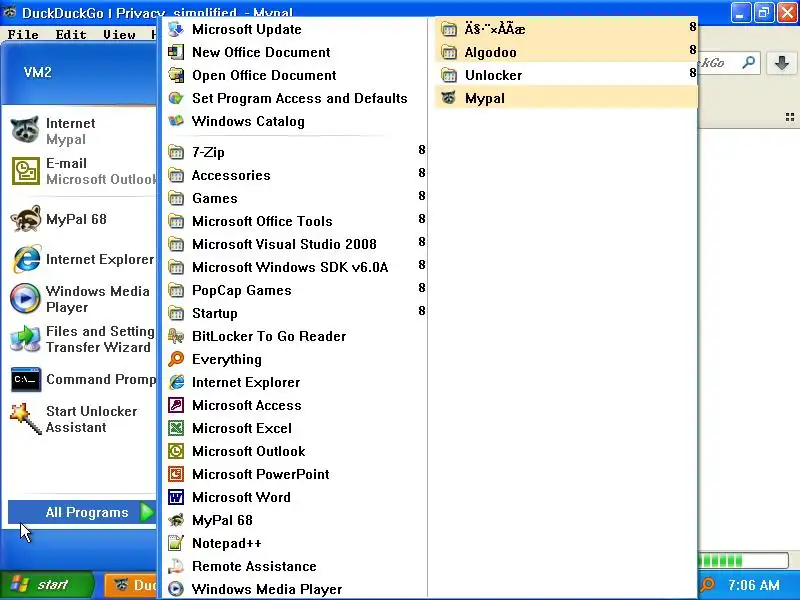Launch Open Office Document entry
The width and height of the screenshot is (800, 600).
tap(293, 75)
